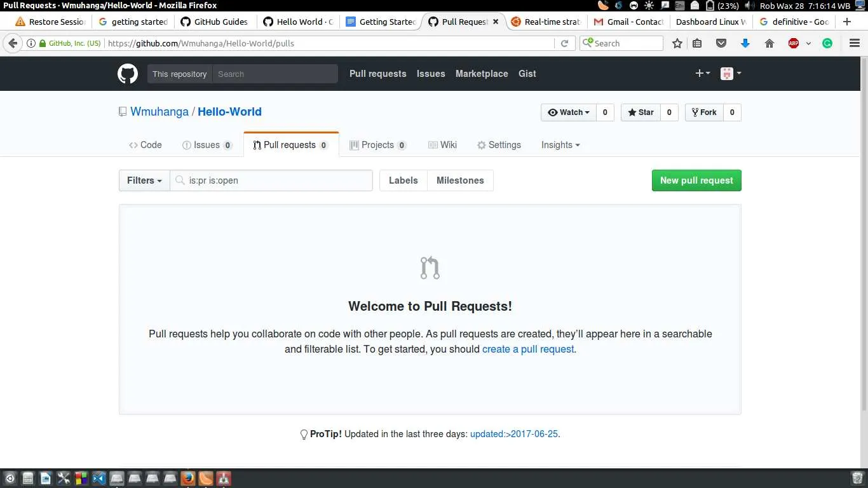Open the Milestones view
Viewport: 868px width, 488px height.
(x=460, y=180)
